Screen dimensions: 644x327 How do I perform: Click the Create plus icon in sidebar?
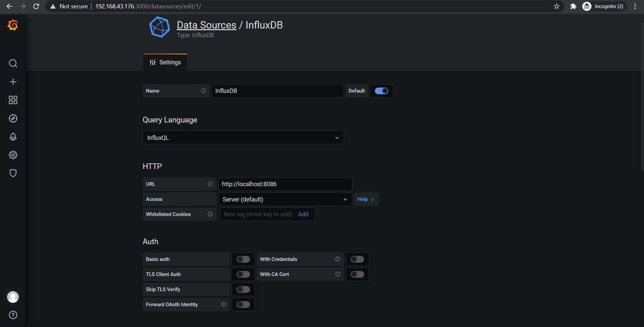coord(13,81)
